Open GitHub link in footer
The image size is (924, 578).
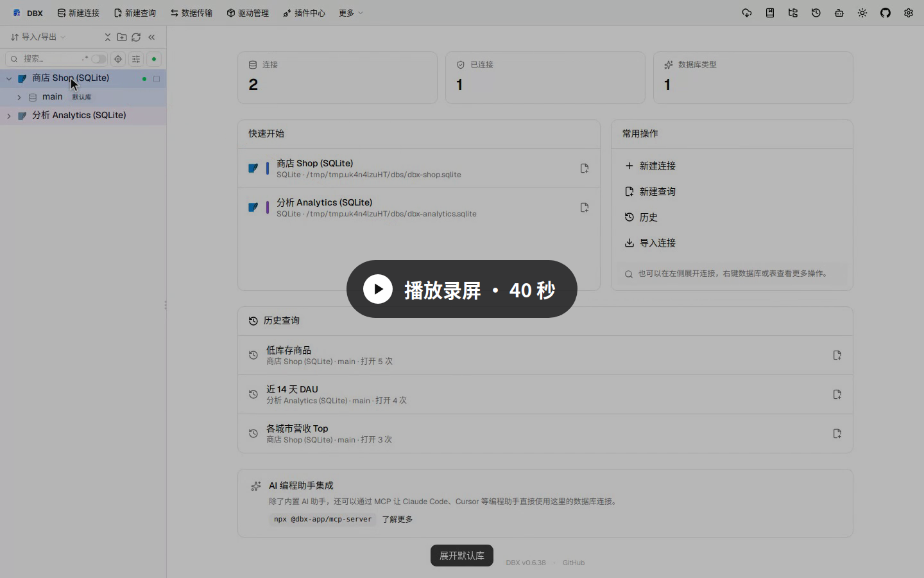[x=574, y=563]
